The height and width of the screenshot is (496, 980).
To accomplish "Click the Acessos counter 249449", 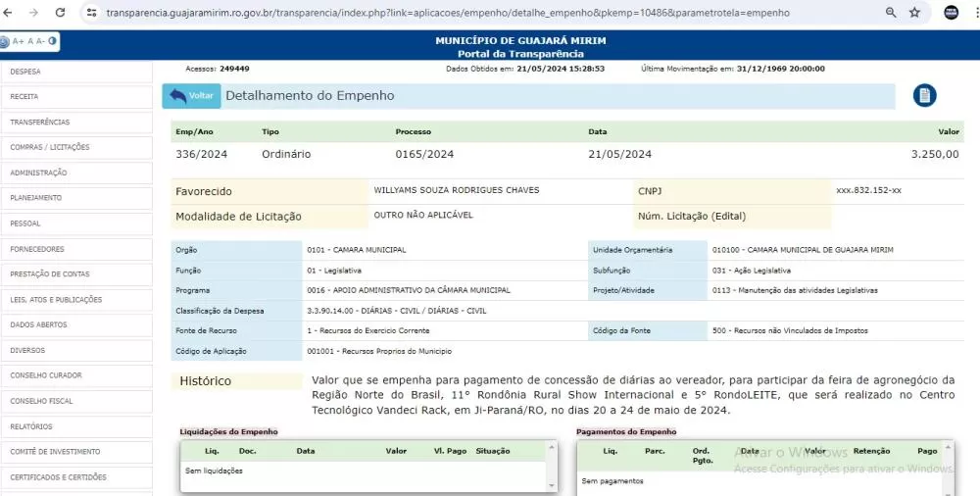I will [x=234, y=69].
